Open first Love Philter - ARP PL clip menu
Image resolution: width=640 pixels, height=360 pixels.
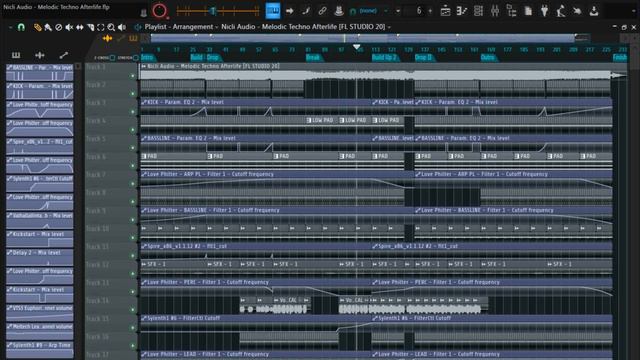coord(144,174)
